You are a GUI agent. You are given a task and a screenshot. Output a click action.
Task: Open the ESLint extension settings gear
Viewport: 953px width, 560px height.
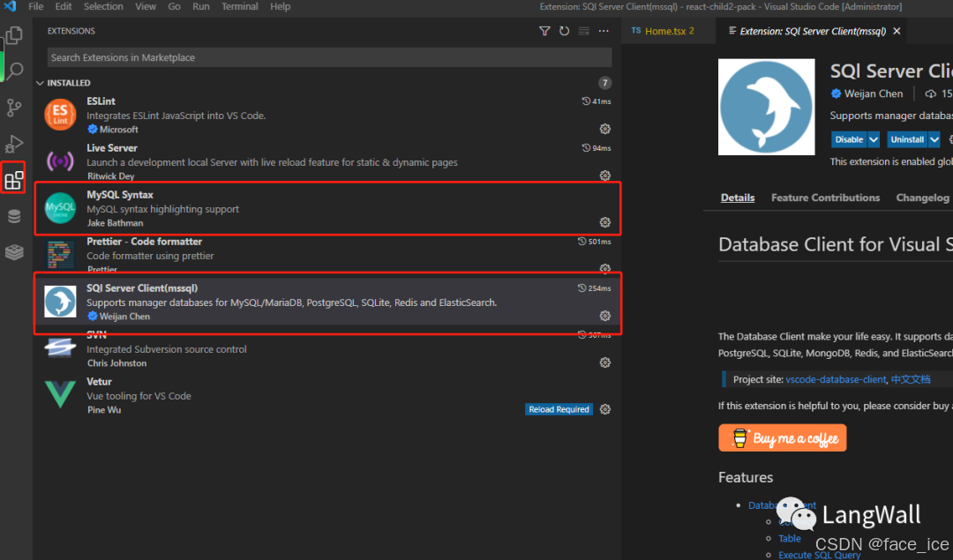point(604,128)
